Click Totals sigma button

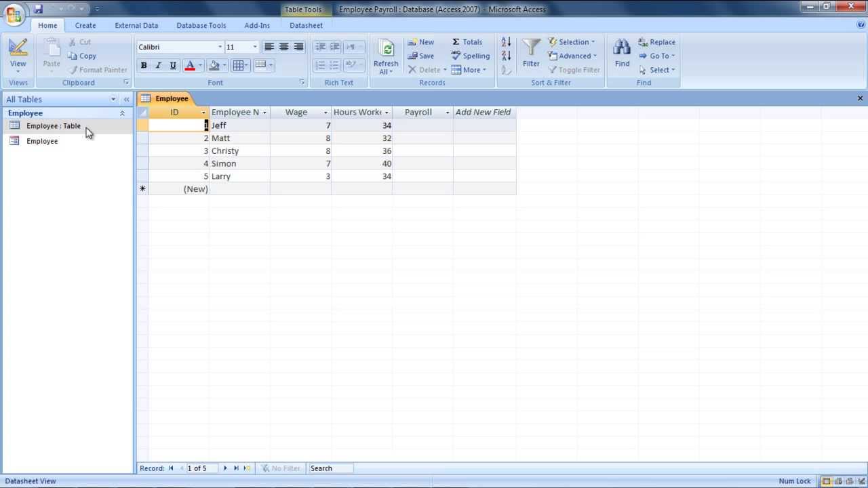coord(467,42)
